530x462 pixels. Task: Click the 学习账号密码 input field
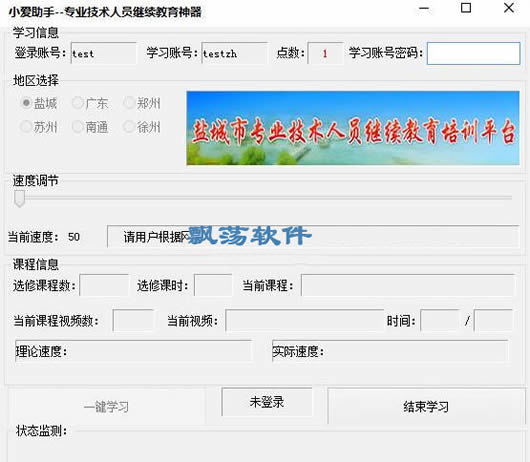pos(473,53)
